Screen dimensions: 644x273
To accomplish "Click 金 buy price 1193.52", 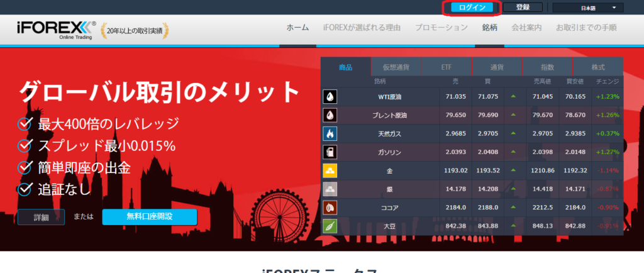I will pos(488,170).
